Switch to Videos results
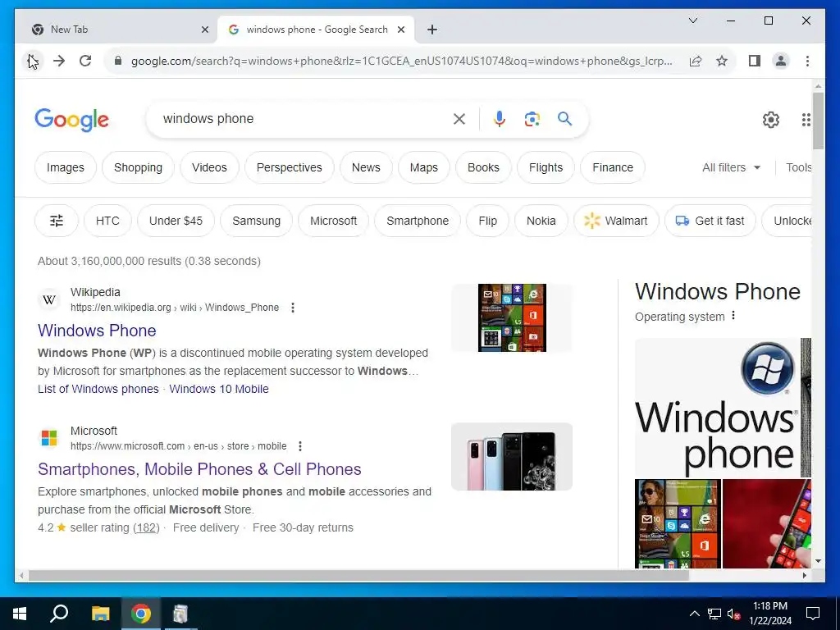This screenshot has width=840, height=630. point(209,167)
